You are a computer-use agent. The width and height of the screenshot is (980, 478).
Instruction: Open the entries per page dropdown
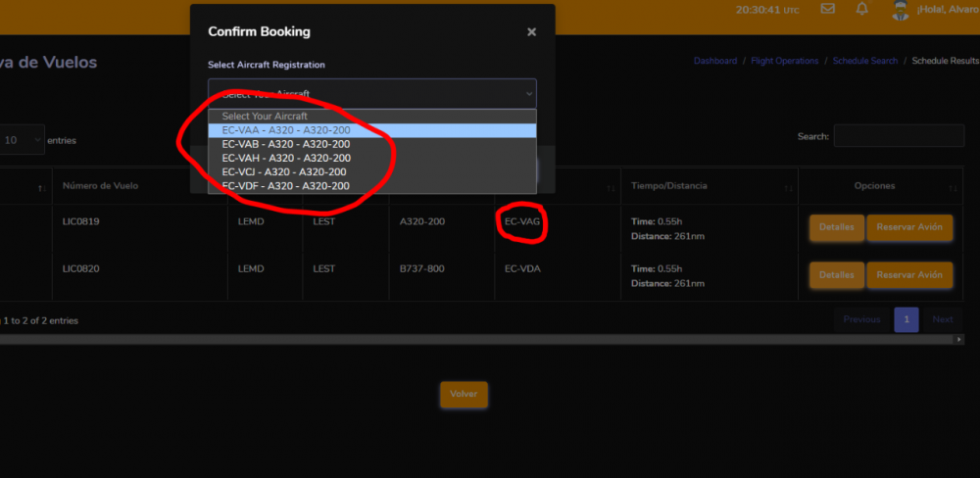[24, 140]
